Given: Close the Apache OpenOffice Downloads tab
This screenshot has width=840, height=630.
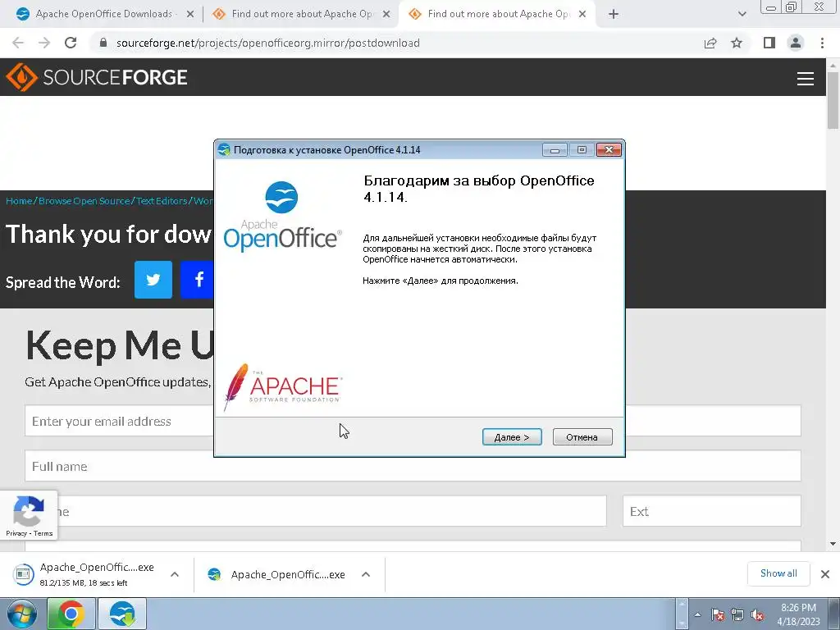Looking at the screenshot, I should (x=190, y=15).
